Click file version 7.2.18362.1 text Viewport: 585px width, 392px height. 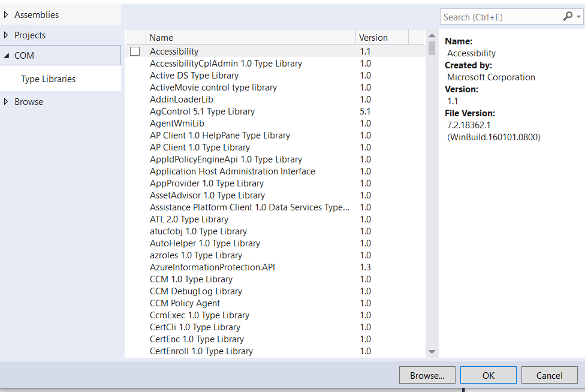[x=469, y=125]
